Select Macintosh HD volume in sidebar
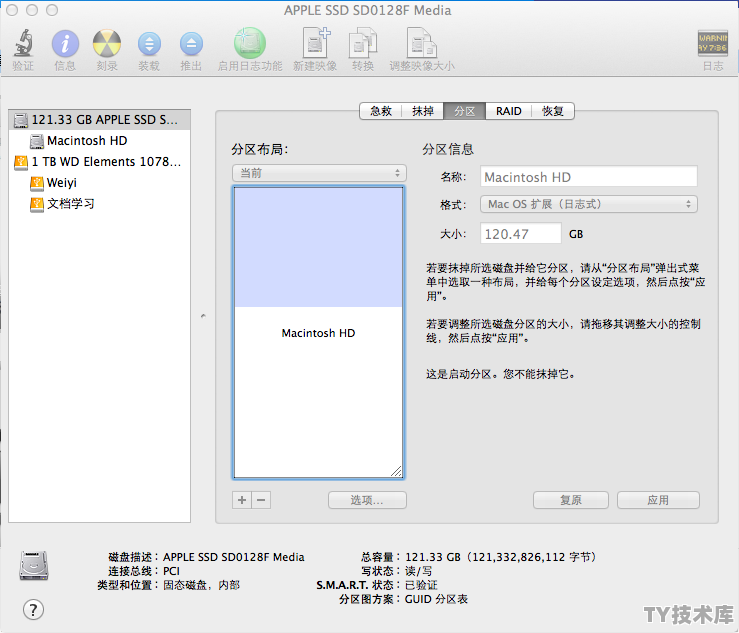 tap(99, 140)
